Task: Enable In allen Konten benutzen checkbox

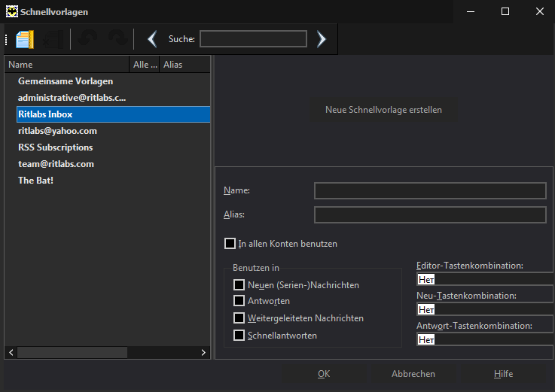Action: point(230,244)
